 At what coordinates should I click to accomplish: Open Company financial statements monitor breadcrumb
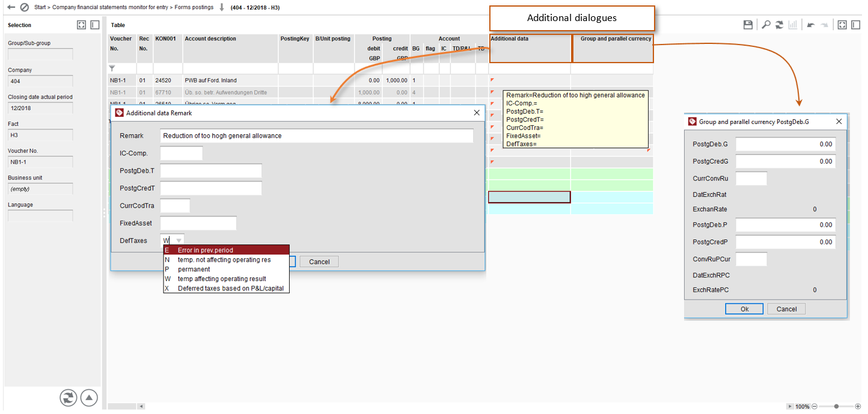(x=111, y=8)
